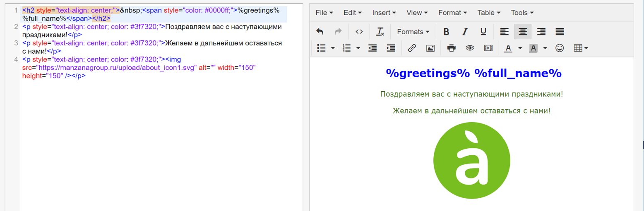The image size is (644, 211).
Task: Open the File menu
Action: (x=324, y=13)
